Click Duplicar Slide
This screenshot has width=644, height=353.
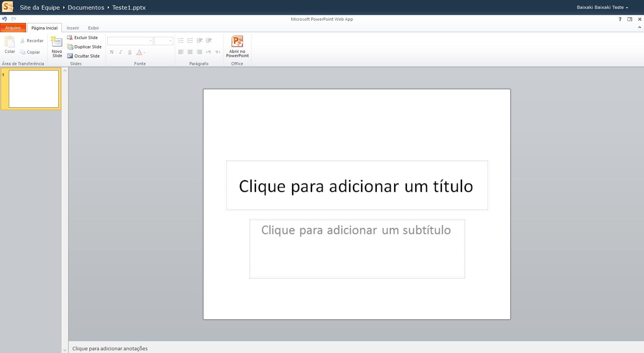click(84, 47)
